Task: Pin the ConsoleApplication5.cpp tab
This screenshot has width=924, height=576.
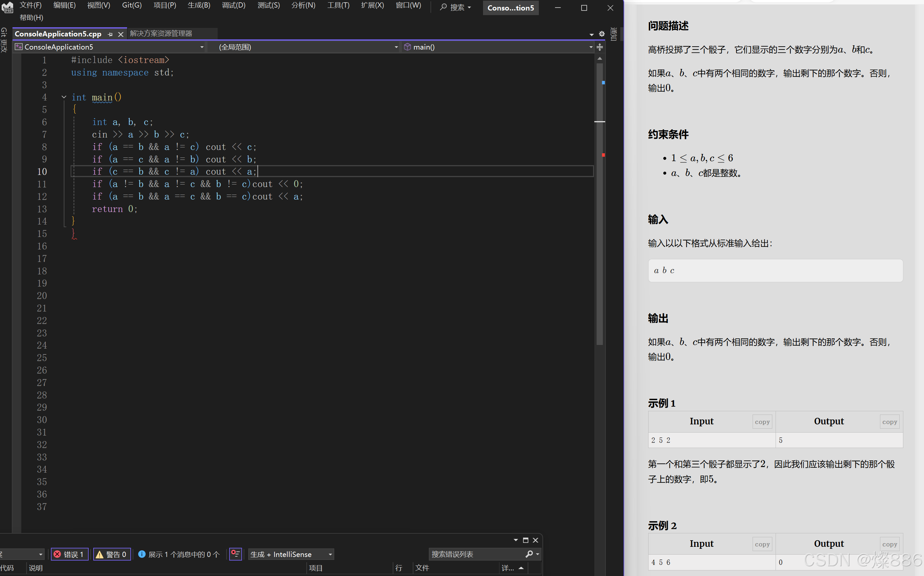Action: coord(110,34)
